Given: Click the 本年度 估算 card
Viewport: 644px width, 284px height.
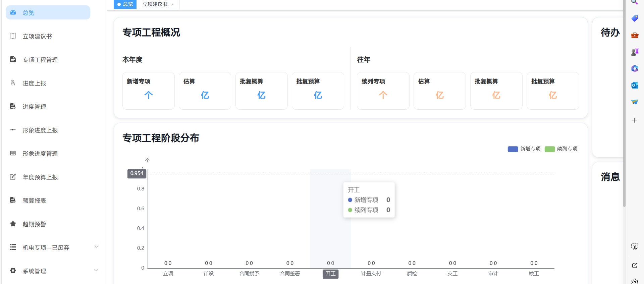Looking at the screenshot, I should pyautogui.click(x=205, y=91).
